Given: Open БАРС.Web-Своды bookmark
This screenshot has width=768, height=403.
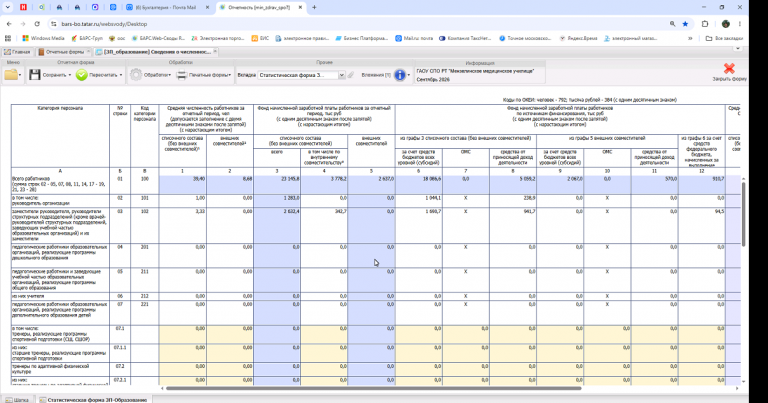Looking at the screenshot, I should pos(159,38).
